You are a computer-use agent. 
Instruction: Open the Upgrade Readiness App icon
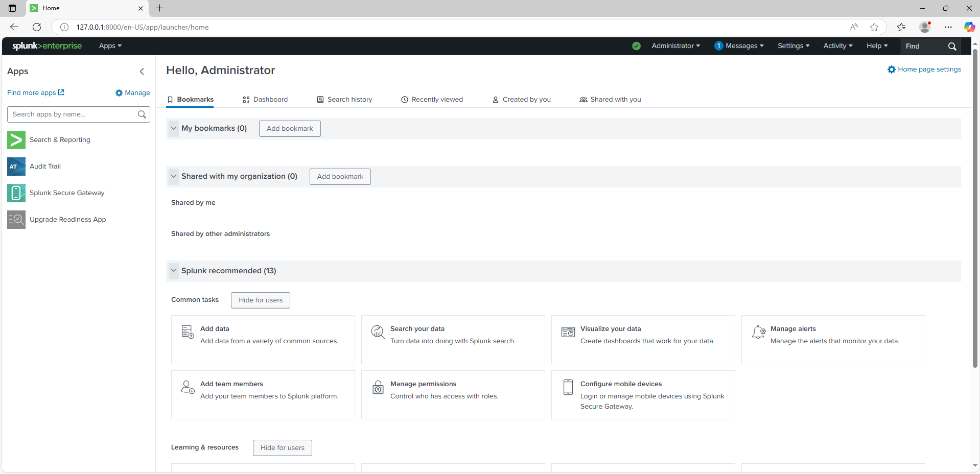(16, 220)
